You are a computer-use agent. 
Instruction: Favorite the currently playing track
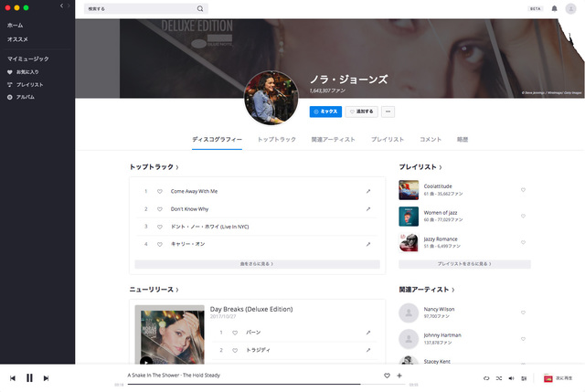tap(387, 376)
